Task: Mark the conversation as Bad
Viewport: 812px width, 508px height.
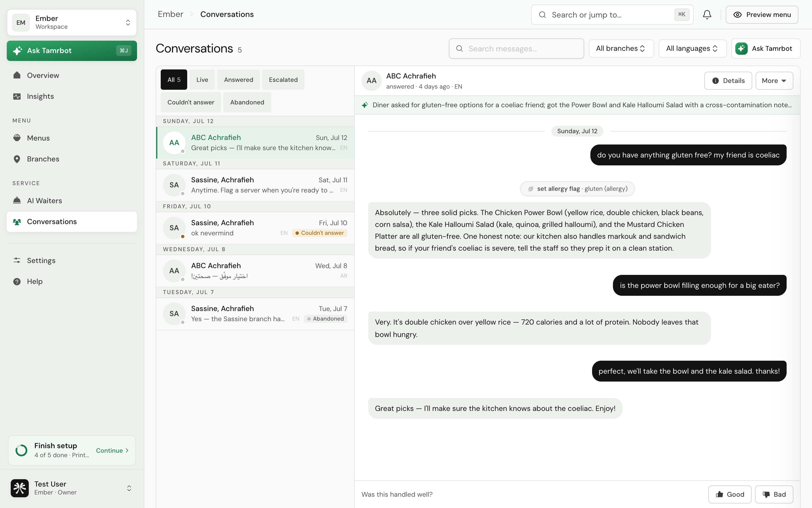Action: 774,494
